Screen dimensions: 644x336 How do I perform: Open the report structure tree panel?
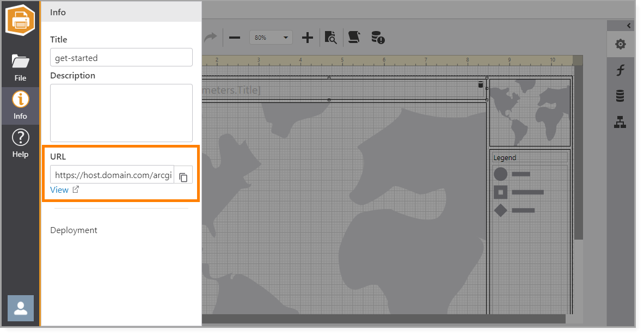point(620,123)
